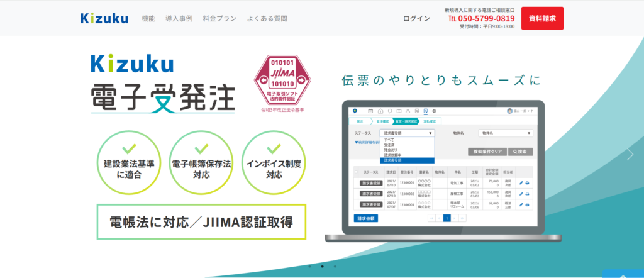Click the underlined active document icon in toolbar

pyautogui.click(x=426, y=111)
